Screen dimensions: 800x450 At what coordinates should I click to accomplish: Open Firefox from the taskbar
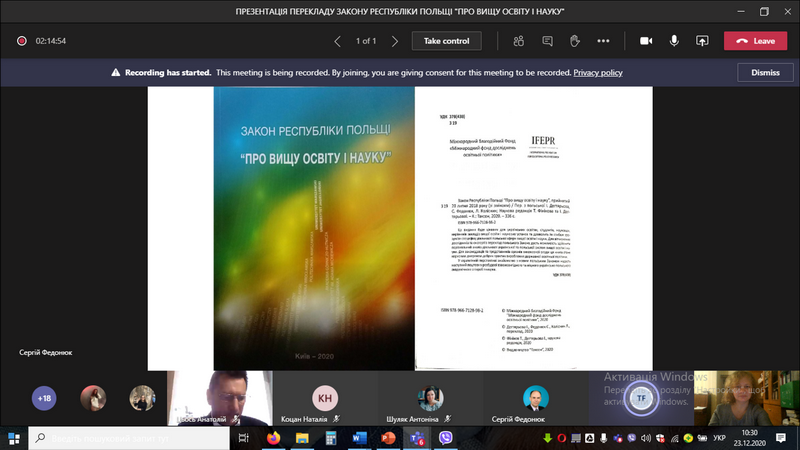274,438
